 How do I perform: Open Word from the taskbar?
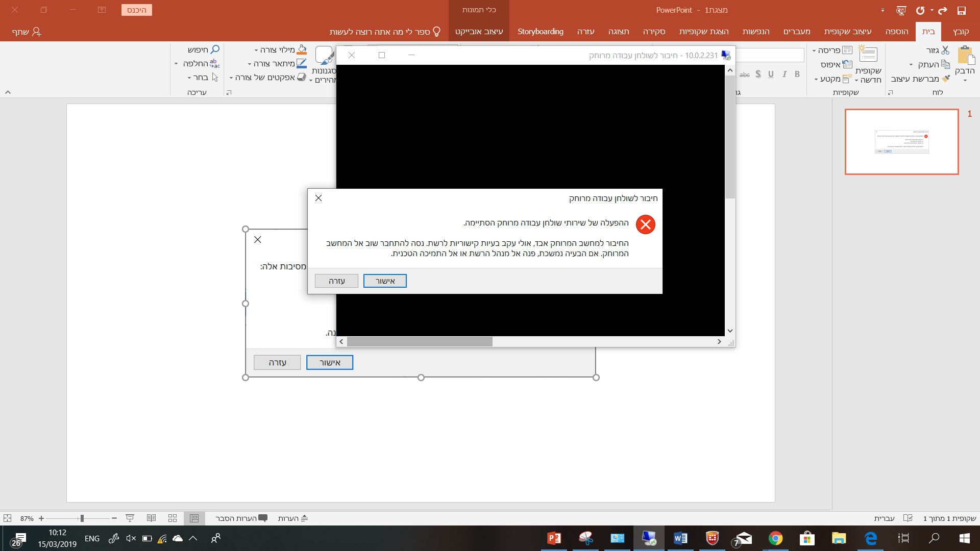tap(680, 538)
